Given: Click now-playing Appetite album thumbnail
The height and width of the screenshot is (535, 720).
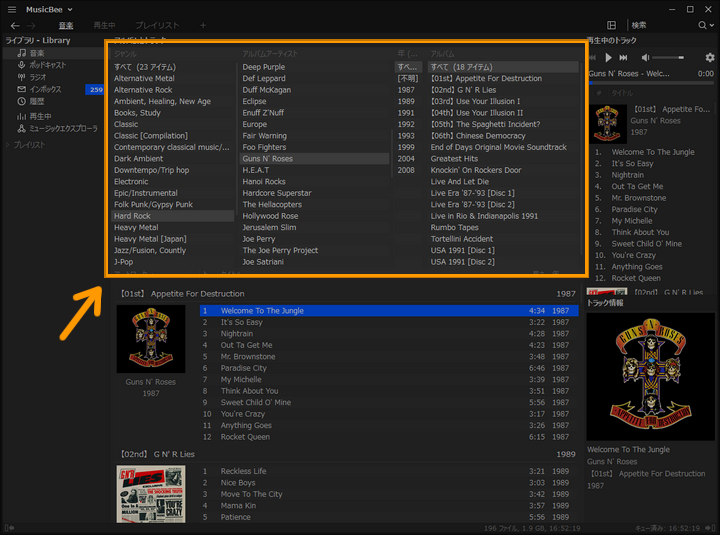Looking at the screenshot, I should 608,124.
